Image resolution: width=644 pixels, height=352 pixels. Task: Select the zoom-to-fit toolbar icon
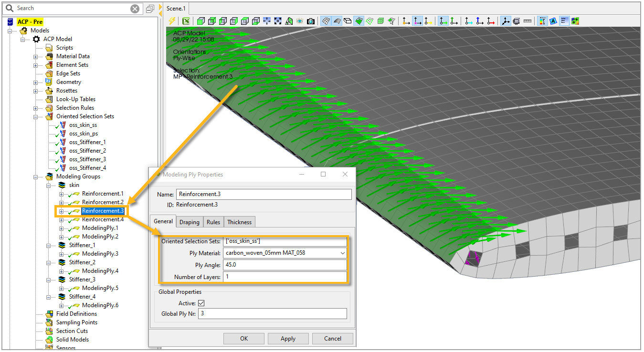(277, 21)
